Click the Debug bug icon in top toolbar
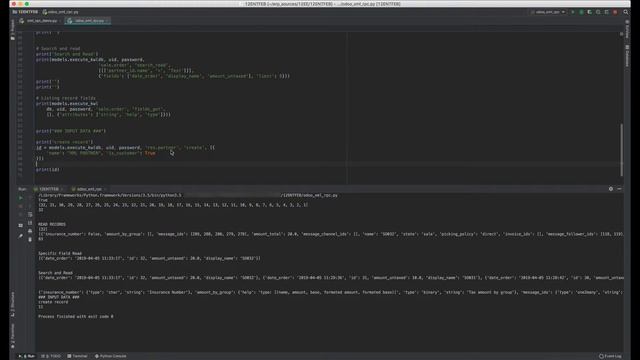 click(x=581, y=12)
